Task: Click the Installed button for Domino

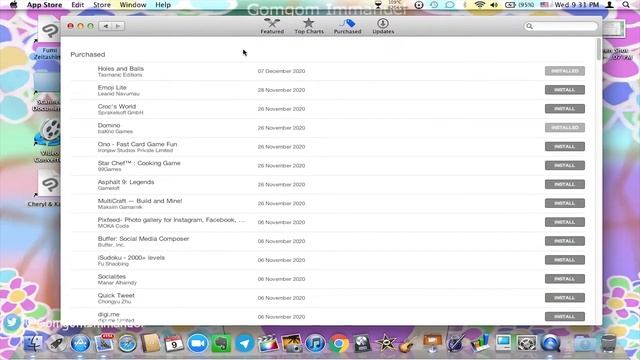Action: (564, 128)
